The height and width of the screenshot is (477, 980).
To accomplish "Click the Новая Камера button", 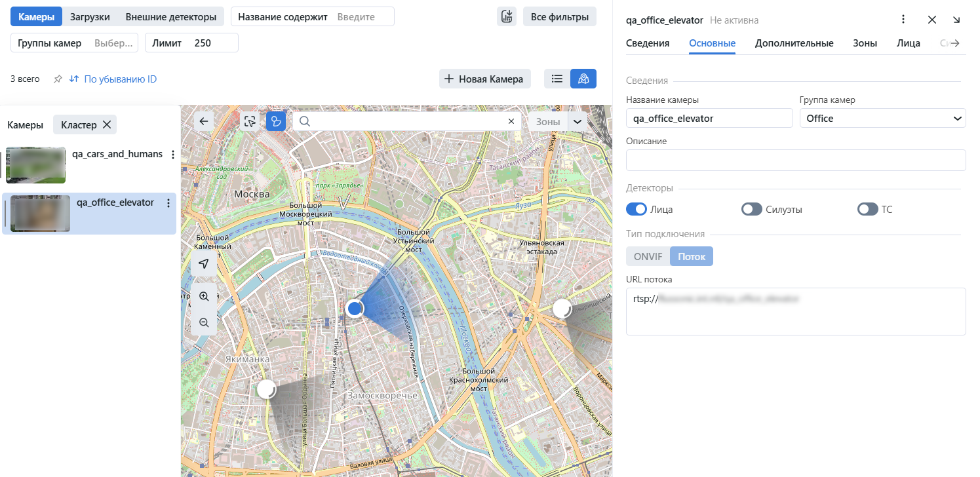I will [484, 79].
